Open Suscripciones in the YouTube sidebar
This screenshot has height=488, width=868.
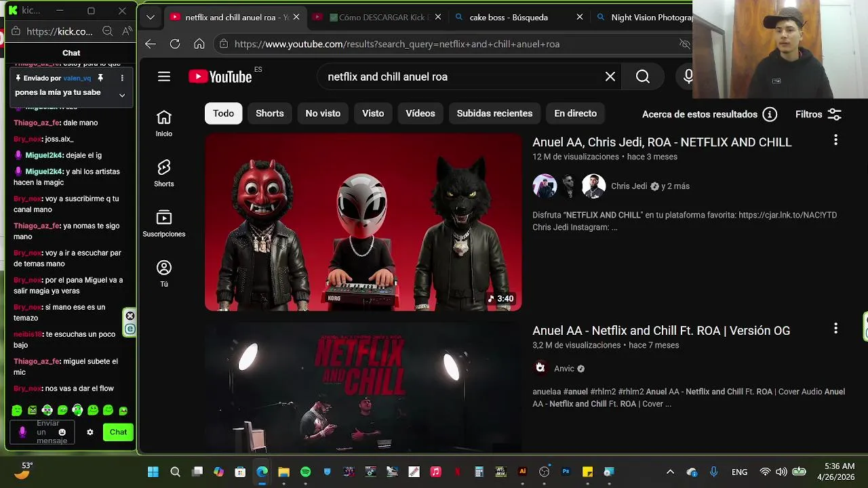[164, 224]
